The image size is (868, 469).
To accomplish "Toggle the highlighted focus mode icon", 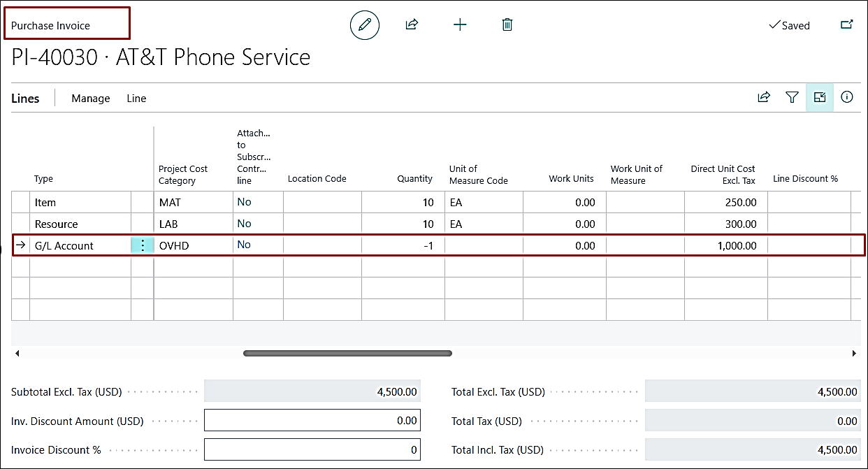I will coord(820,98).
